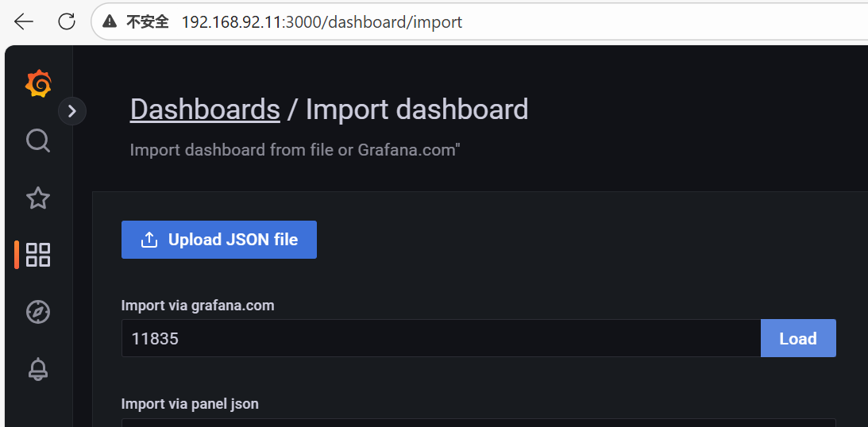
Task: Open the starred dashboards star icon
Action: point(38,198)
